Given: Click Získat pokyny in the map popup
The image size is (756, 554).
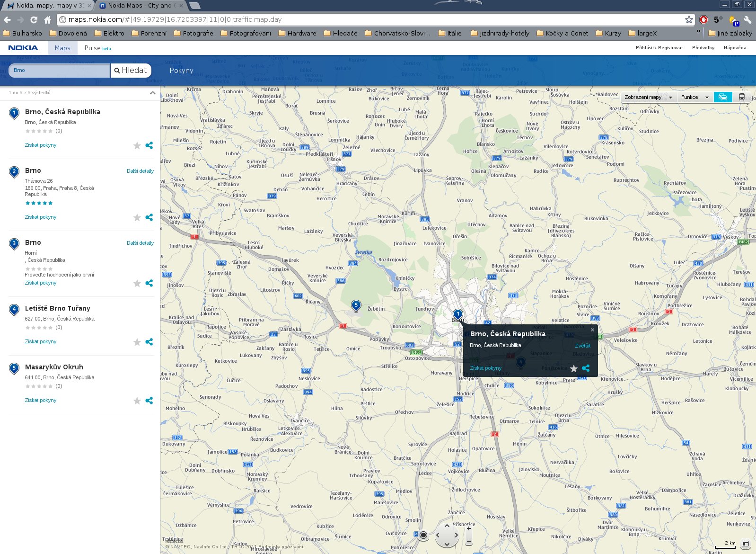Looking at the screenshot, I should pos(485,368).
